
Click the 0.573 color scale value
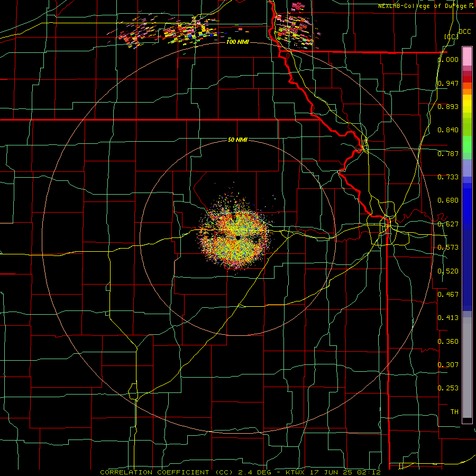click(448, 248)
